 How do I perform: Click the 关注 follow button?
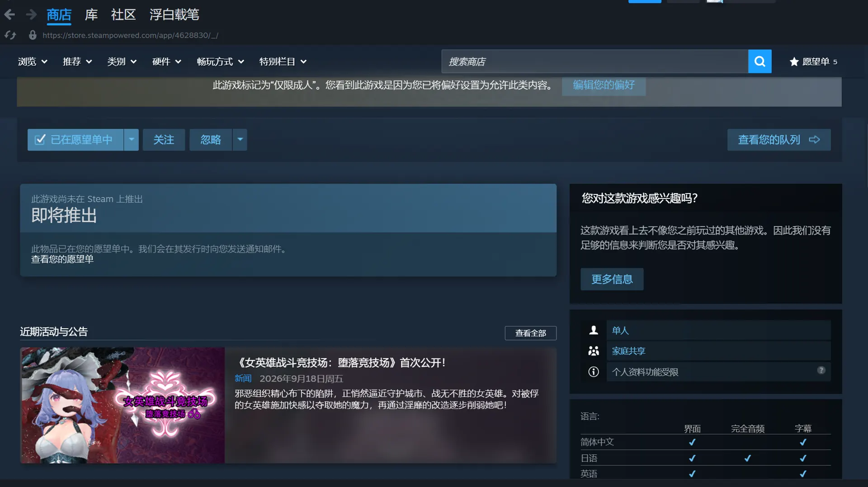[164, 140]
